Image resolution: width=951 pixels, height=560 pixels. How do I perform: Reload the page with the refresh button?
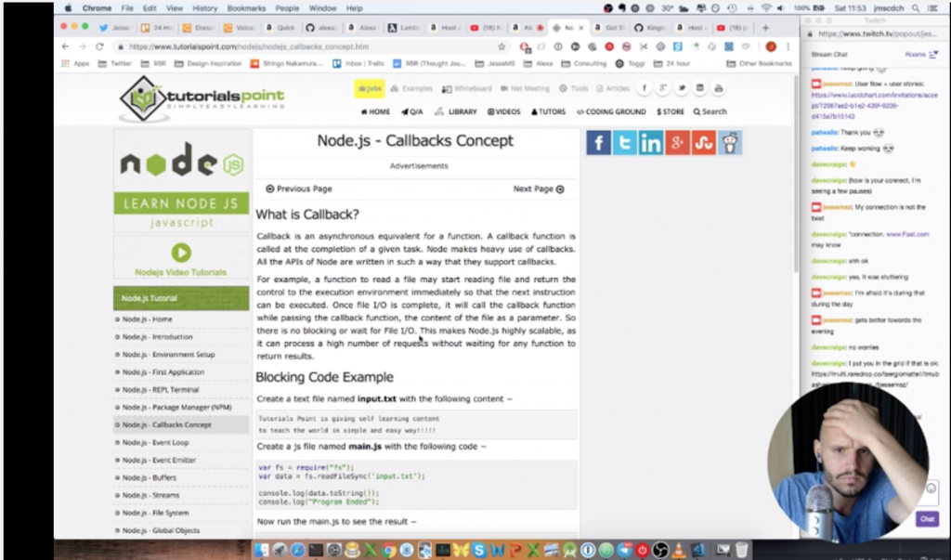click(99, 46)
